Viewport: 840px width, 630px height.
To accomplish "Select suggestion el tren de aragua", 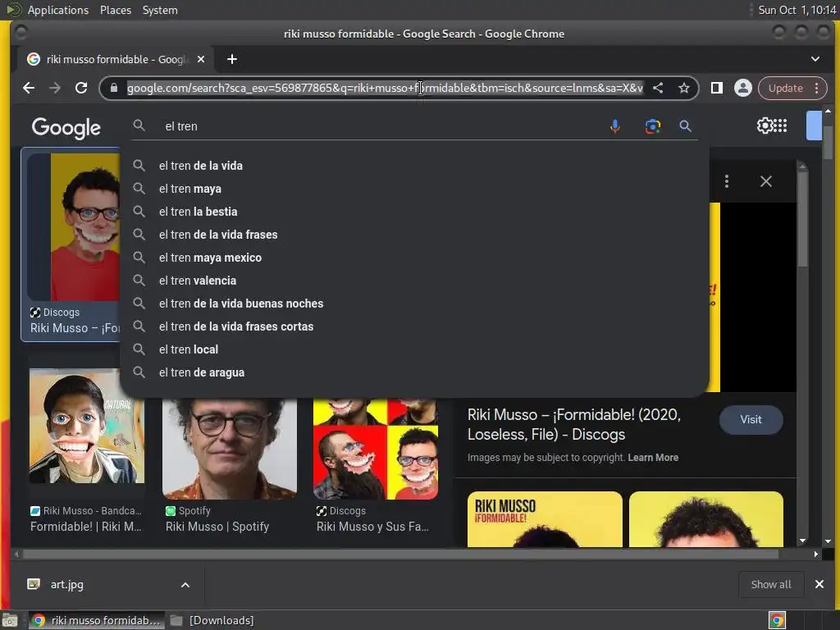I will coord(414,373).
